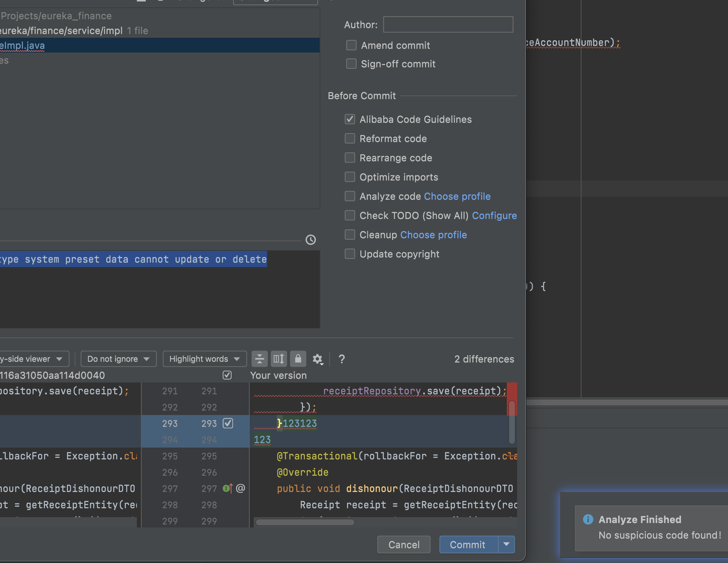
Task: Expand the Commit button dropdown arrow
Action: coord(506,545)
